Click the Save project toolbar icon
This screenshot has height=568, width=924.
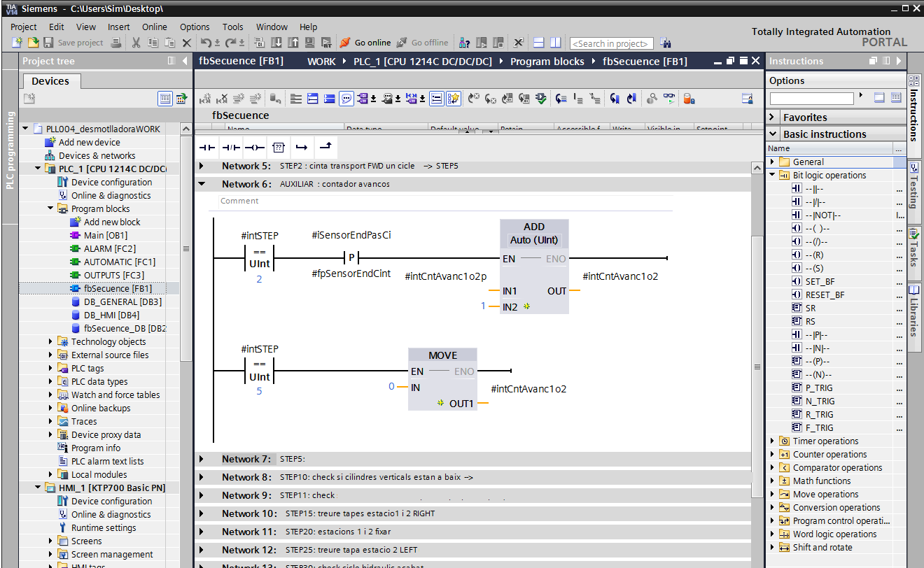tap(49, 43)
